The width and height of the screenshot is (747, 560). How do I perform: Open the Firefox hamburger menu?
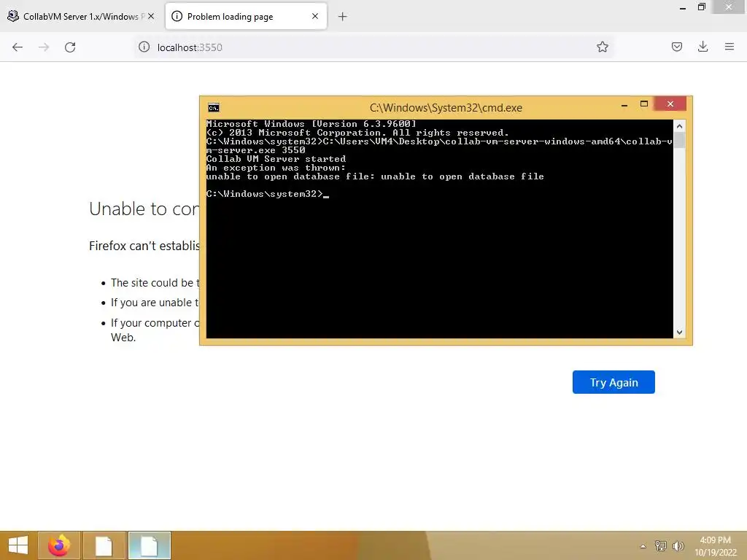729,47
